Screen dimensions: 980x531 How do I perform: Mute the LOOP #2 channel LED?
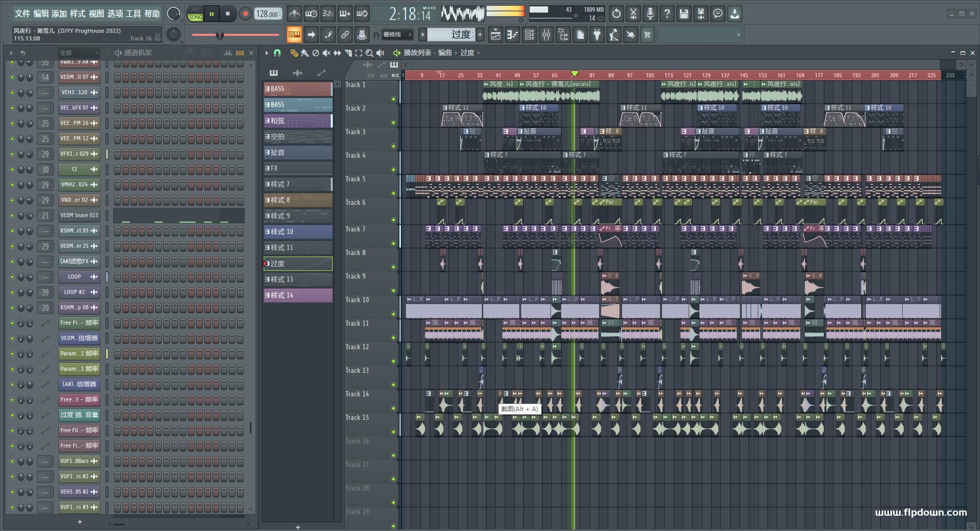point(12,292)
